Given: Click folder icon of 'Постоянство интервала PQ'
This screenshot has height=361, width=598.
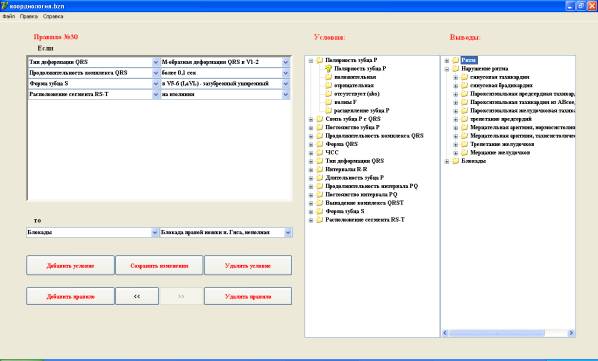Looking at the screenshot, I should [x=320, y=194].
